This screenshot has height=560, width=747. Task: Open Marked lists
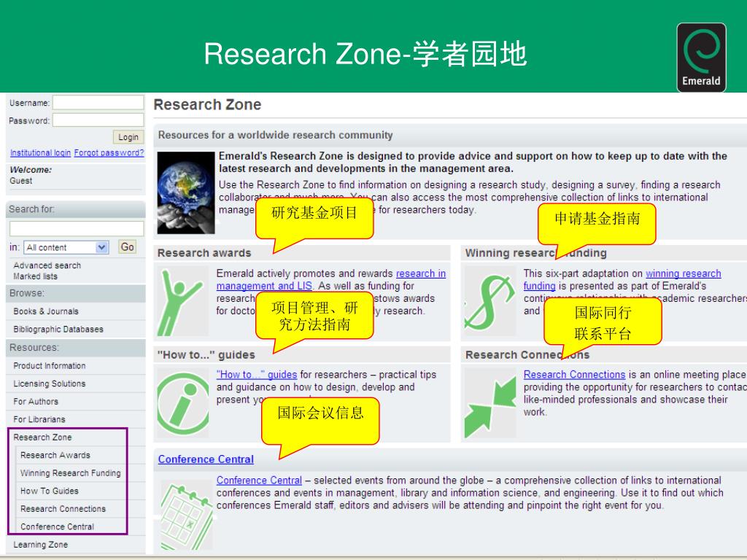coord(35,276)
